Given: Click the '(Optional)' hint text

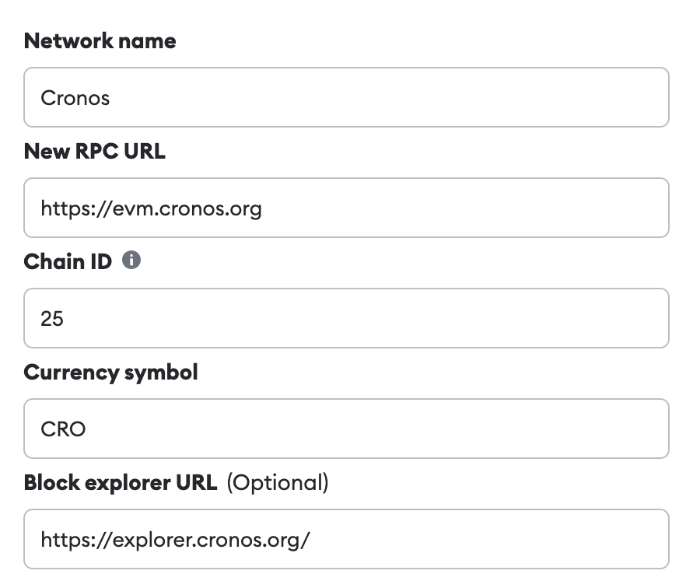Looking at the screenshot, I should tap(278, 482).
